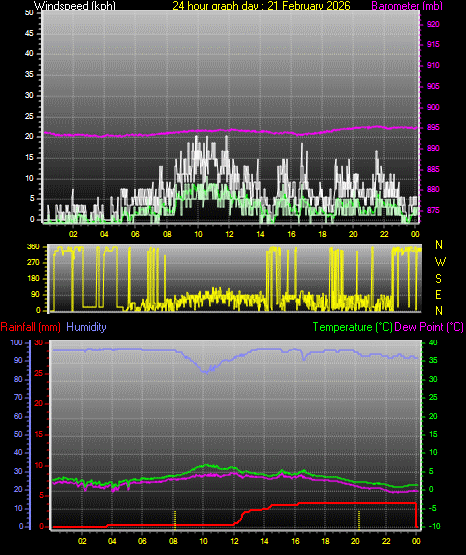Screen dimensions: 466x555
Task: Click the "E" compass direction letter
Action: coord(438,294)
